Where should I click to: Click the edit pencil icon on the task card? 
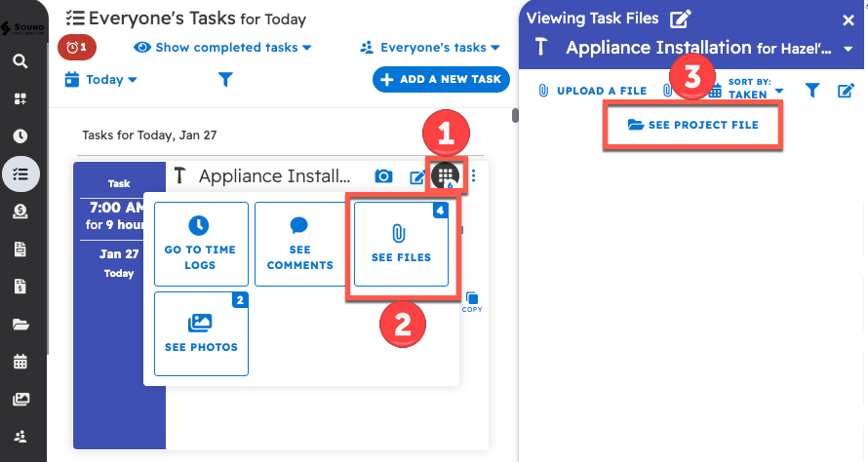point(417,176)
